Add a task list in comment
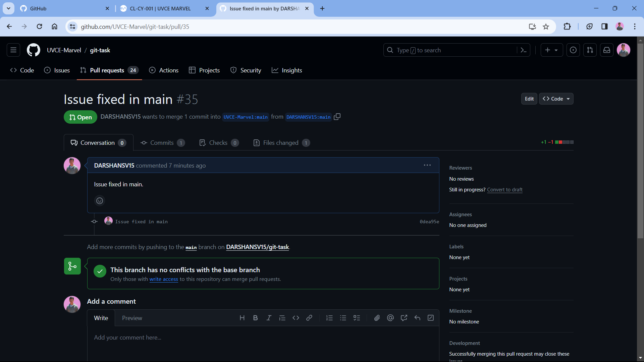644x362 pixels. point(357,318)
